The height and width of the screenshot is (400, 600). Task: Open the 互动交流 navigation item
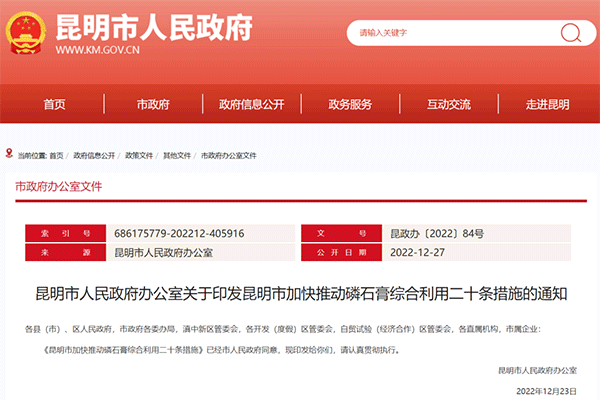[x=448, y=104]
